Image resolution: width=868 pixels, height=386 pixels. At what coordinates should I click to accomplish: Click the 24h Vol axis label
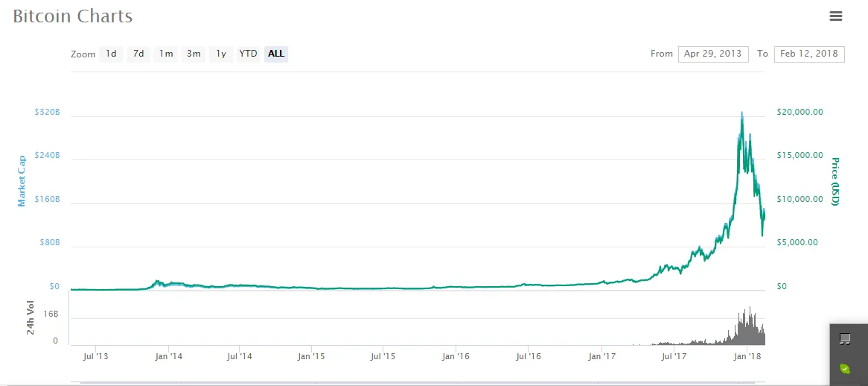pos(31,318)
